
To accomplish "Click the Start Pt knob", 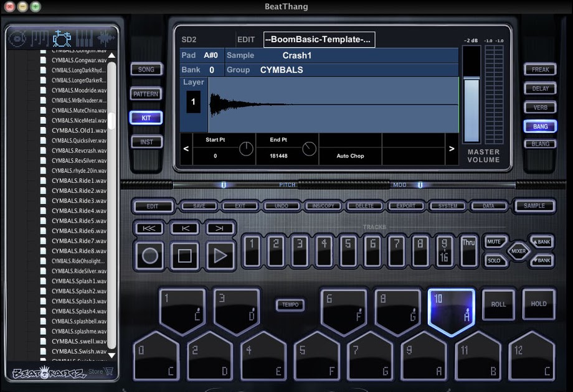I will click(x=246, y=149).
